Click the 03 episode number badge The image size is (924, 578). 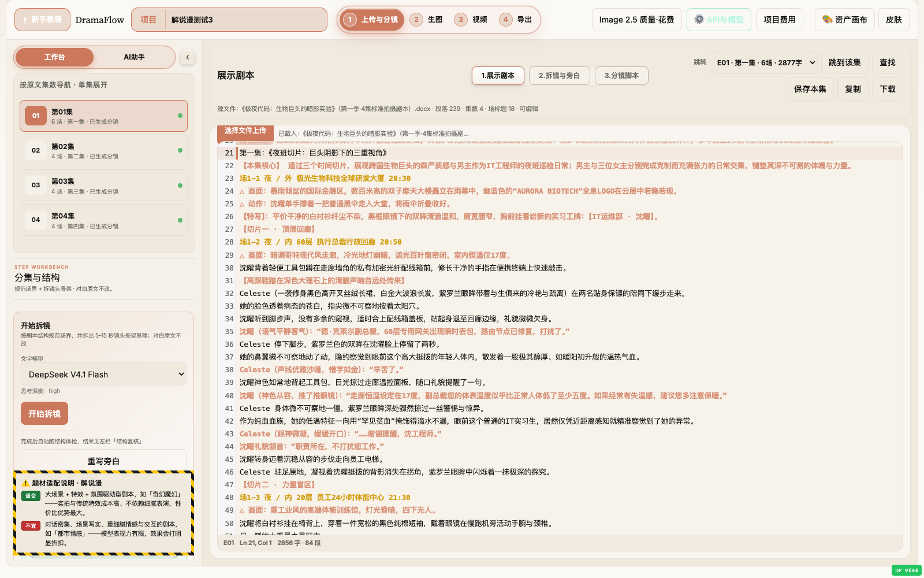coord(36,185)
